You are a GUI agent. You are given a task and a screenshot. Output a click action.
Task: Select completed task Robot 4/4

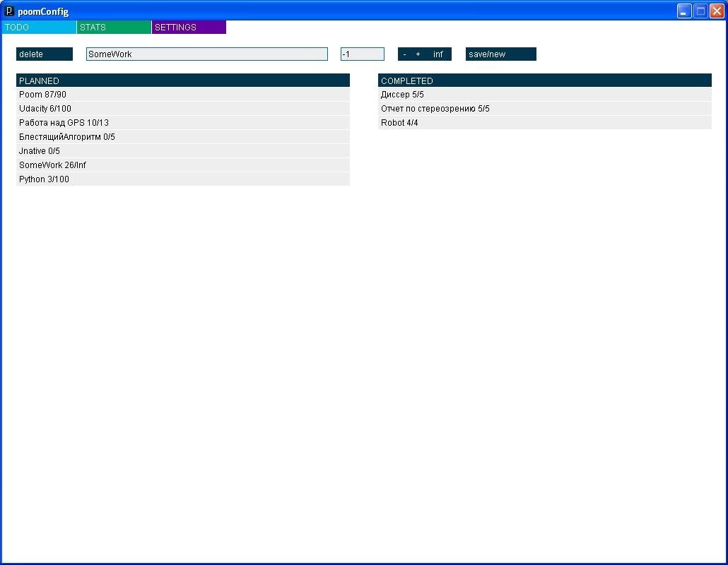(x=545, y=123)
